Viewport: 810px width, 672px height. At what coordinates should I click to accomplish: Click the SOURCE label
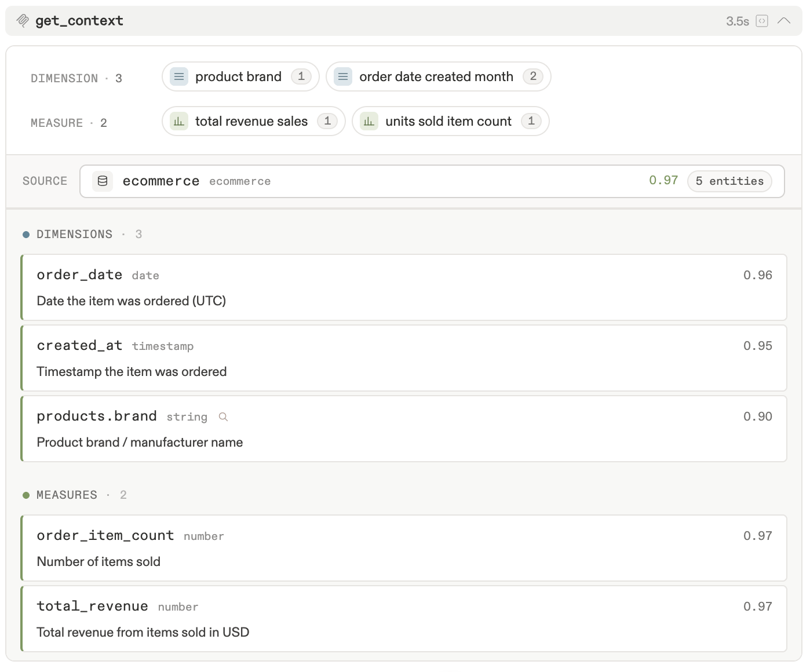pyautogui.click(x=45, y=181)
